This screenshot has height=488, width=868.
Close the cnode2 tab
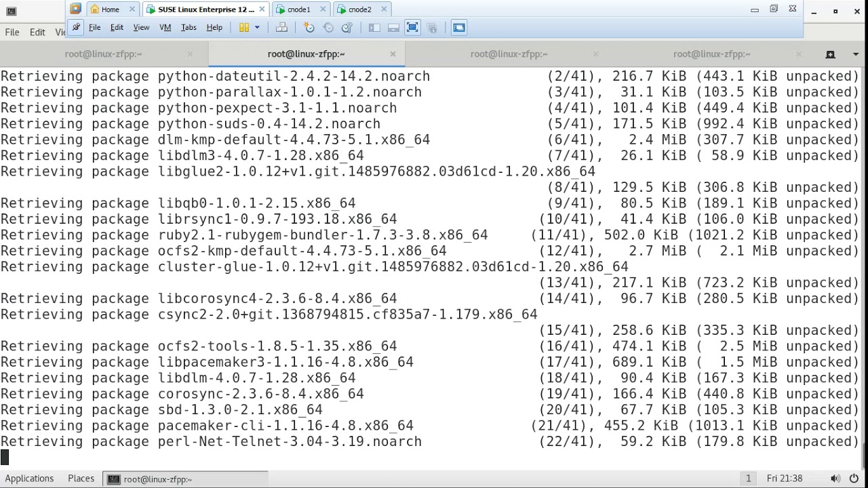384,9
